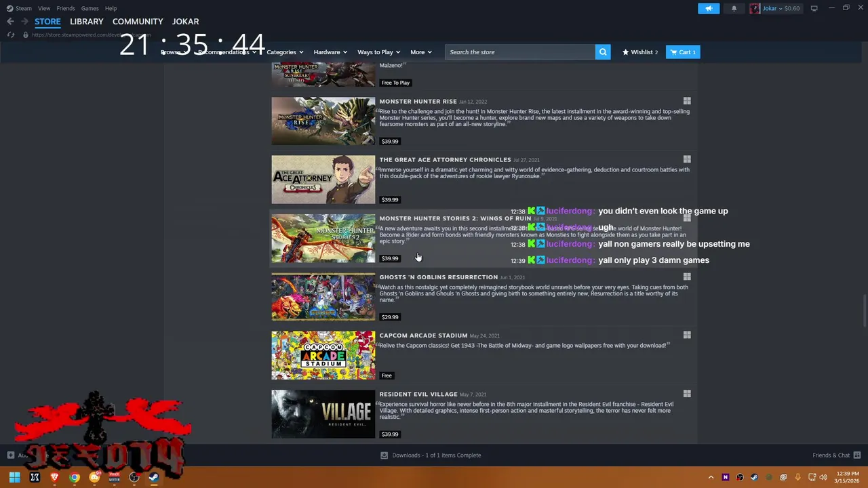This screenshot has height=488, width=868.
Task: Open volume control in system tray
Action: click(823, 477)
